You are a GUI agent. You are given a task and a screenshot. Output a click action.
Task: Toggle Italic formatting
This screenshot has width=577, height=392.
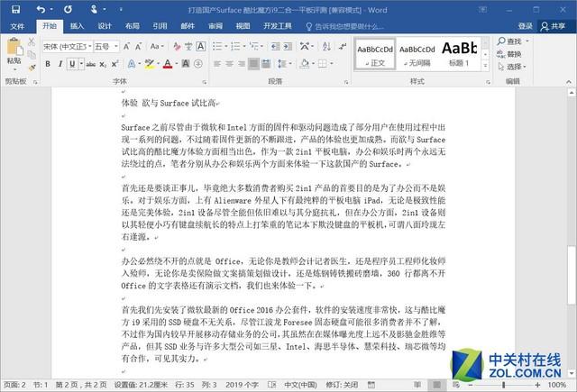point(60,64)
